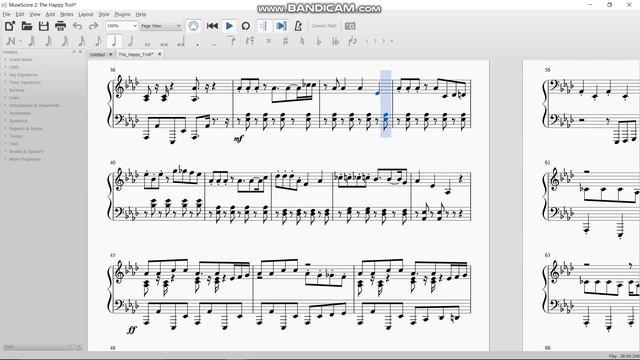Undock the Palettes panel
The height and width of the screenshot is (360, 640).
point(74,52)
